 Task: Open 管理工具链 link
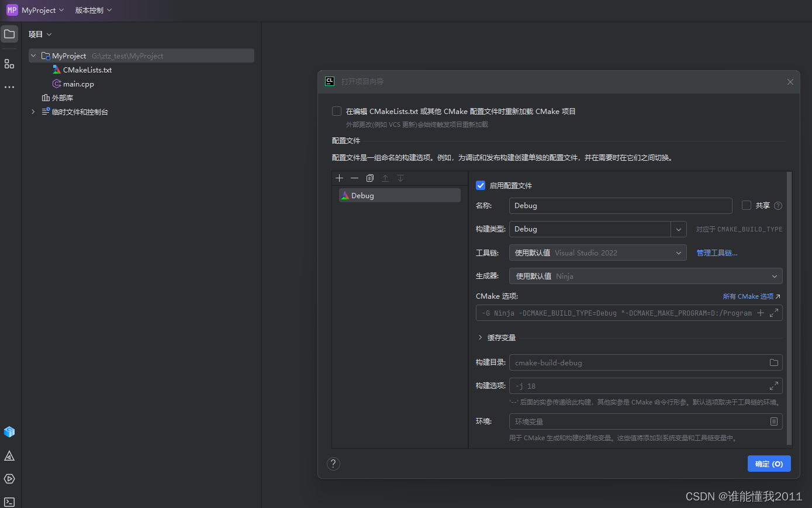coord(716,253)
